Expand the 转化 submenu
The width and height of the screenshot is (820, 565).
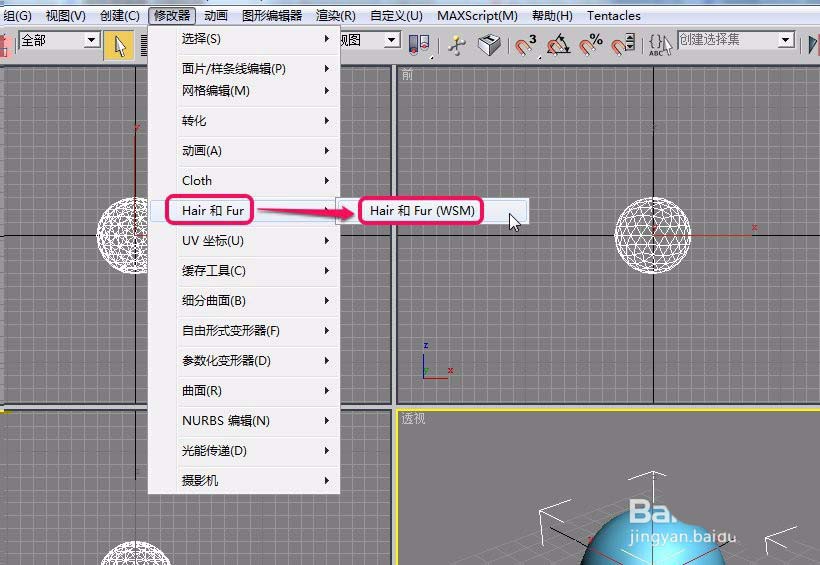pyautogui.click(x=244, y=121)
